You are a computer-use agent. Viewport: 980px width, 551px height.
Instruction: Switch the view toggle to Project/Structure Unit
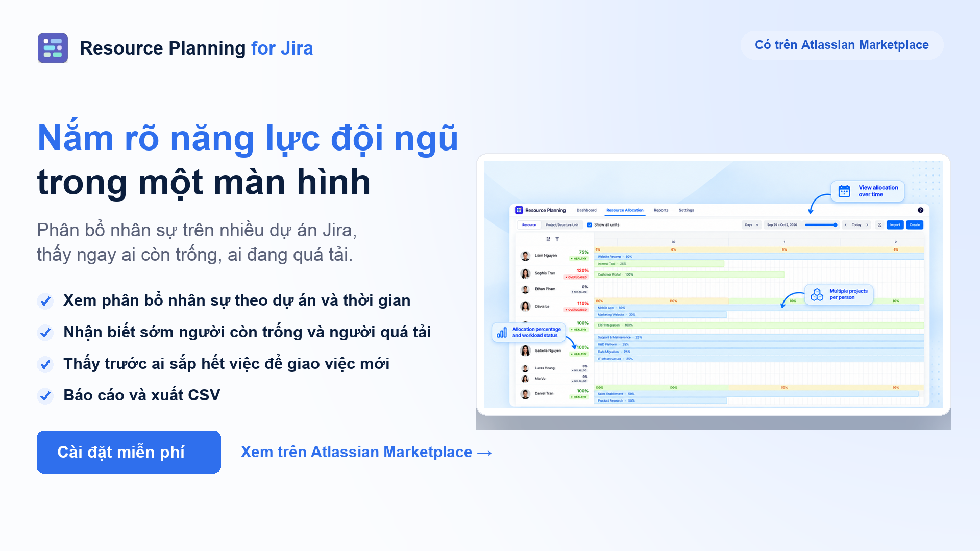click(x=562, y=225)
